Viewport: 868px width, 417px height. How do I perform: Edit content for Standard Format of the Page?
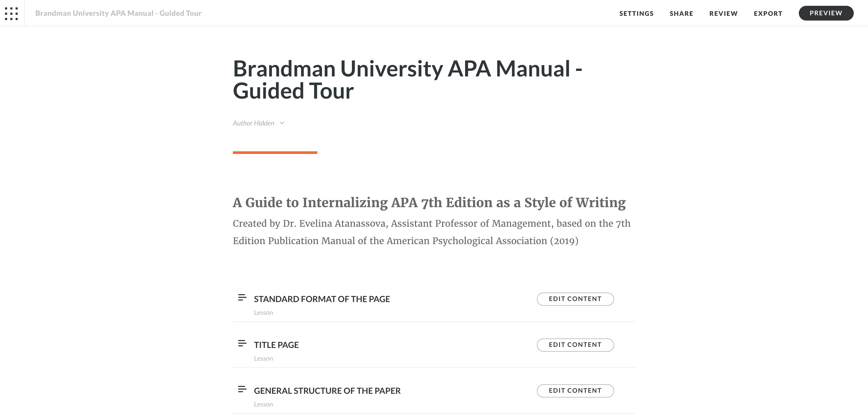click(575, 299)
